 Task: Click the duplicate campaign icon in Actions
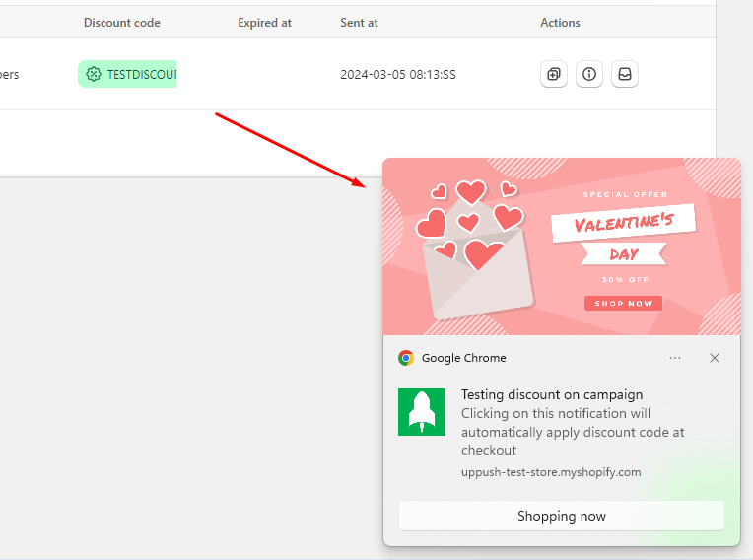pos(554,74)
